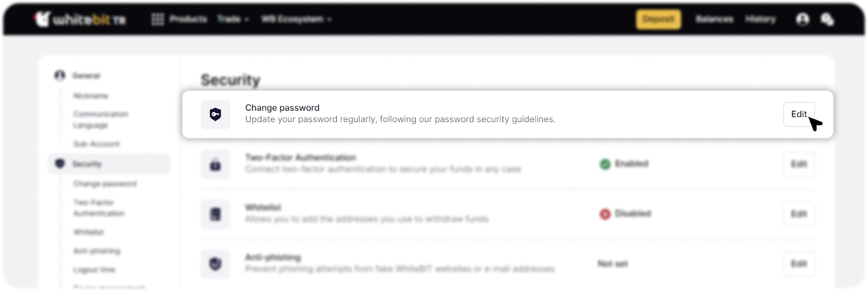Click Edit for Change password
Screen dimensions: 868x291
[799, 114]
